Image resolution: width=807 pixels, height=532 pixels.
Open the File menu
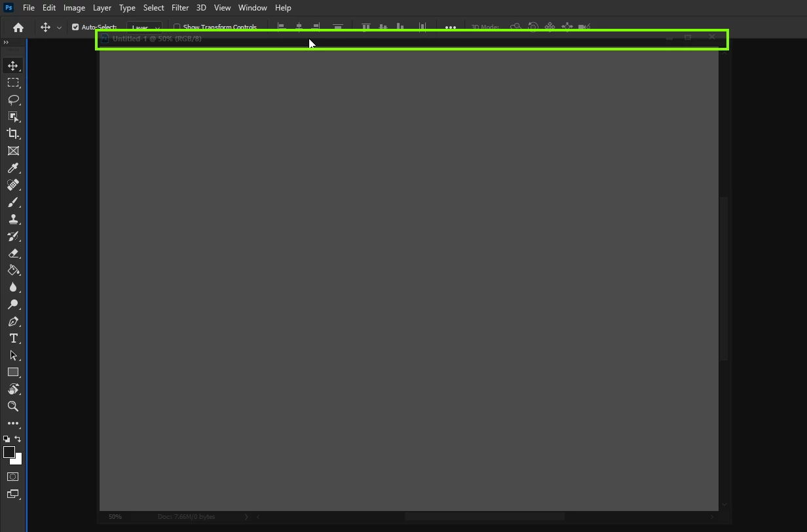(x=29, y=8)
